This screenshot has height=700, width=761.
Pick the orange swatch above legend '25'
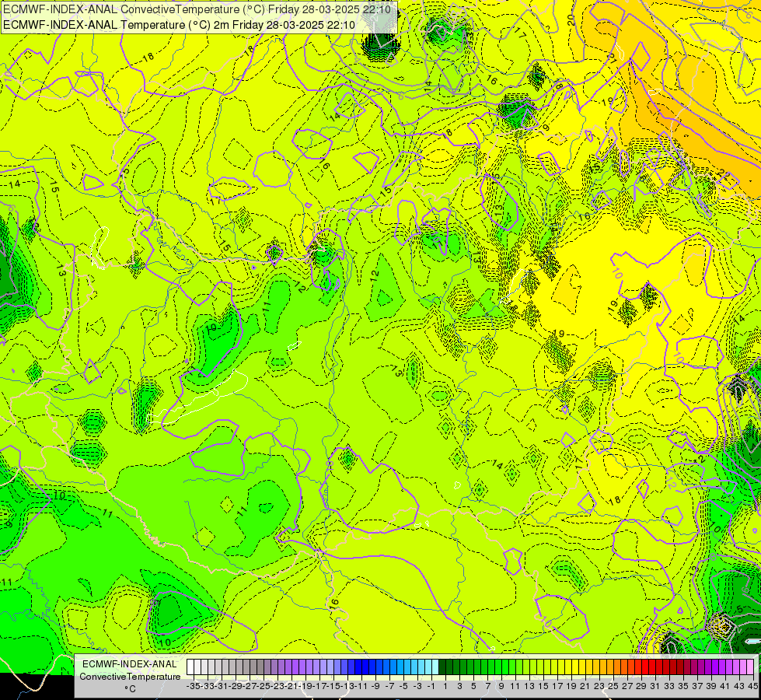coord(610,667)
